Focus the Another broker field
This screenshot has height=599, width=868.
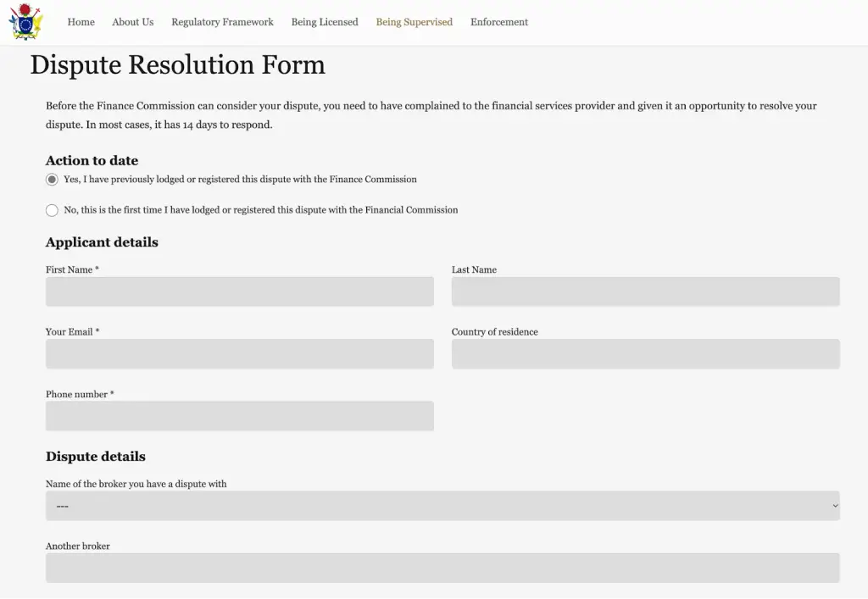coord(442,568)
